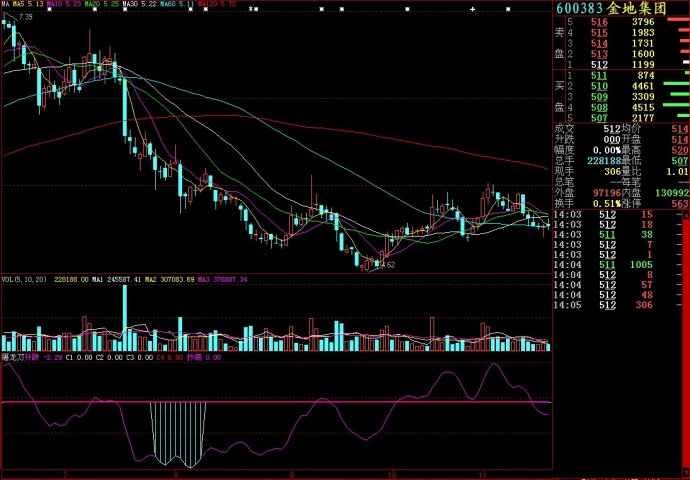Click the MA5 5.13 moving average label
The width and height of the screenshot is (690, 480).
pos(28,4)
